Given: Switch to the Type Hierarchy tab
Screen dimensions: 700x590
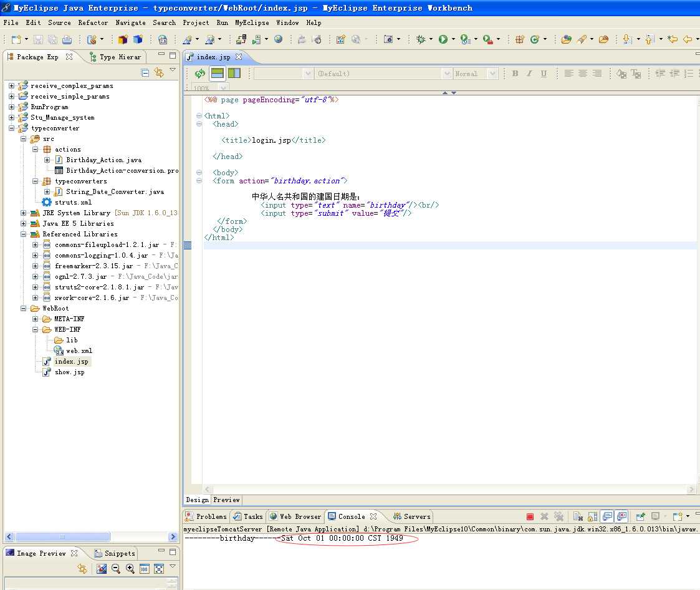Looking at the screenshot, I should pyautogui.click(x=115, y=57).
